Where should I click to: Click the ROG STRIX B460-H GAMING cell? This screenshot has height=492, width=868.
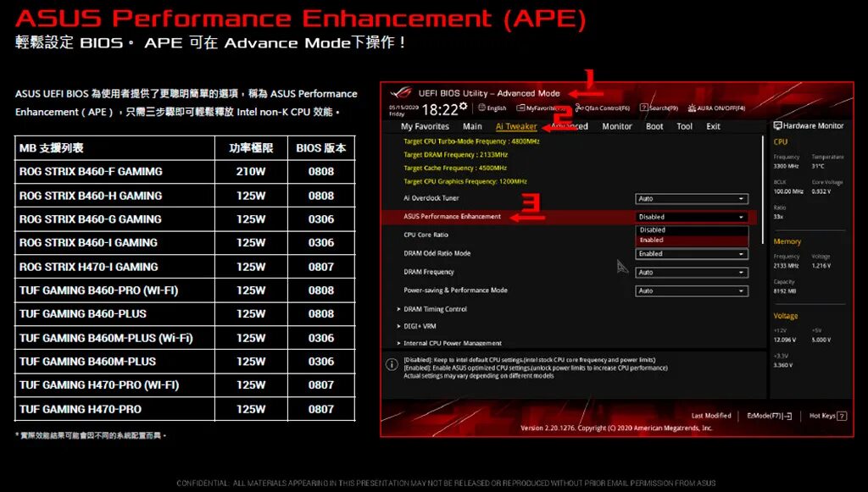tap(114, 196)
